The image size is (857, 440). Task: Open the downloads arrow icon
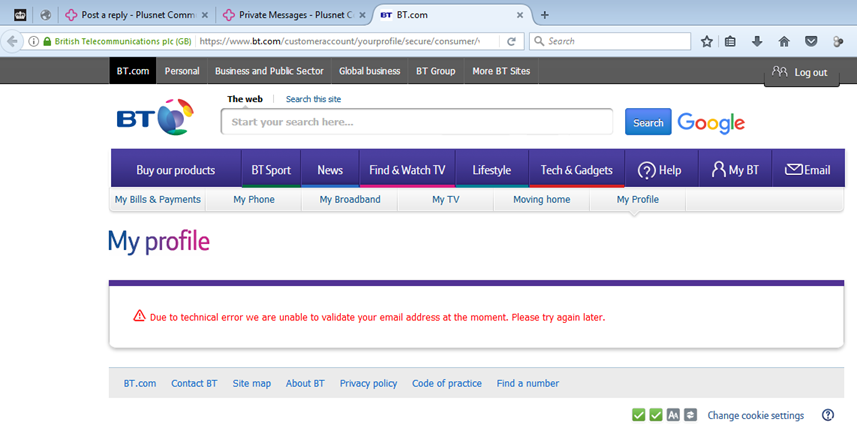757,41
